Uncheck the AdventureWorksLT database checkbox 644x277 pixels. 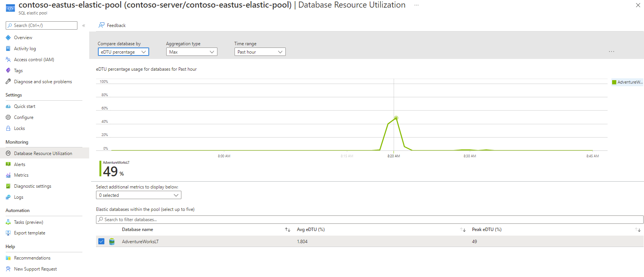101,241
